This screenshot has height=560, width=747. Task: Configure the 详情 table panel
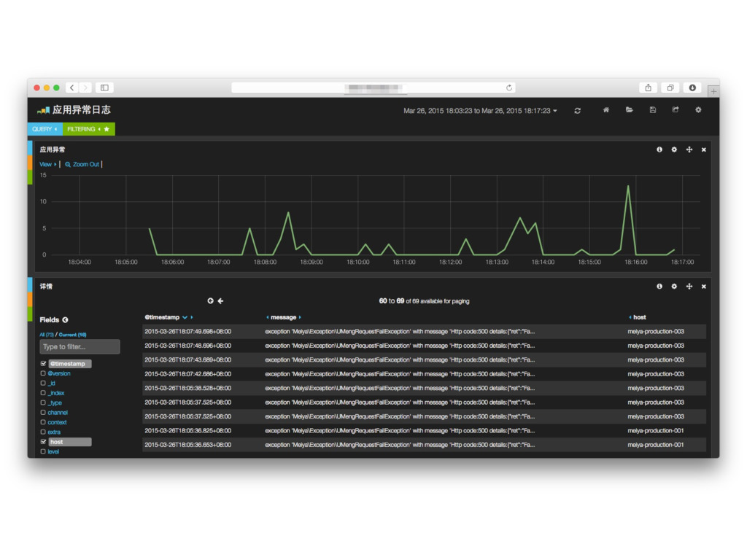[674, 286]
